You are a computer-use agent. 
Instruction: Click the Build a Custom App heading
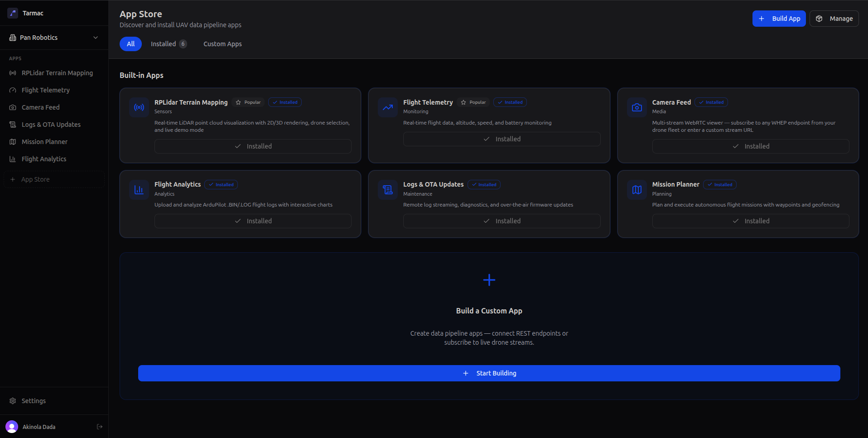click(x=489, y=311)
